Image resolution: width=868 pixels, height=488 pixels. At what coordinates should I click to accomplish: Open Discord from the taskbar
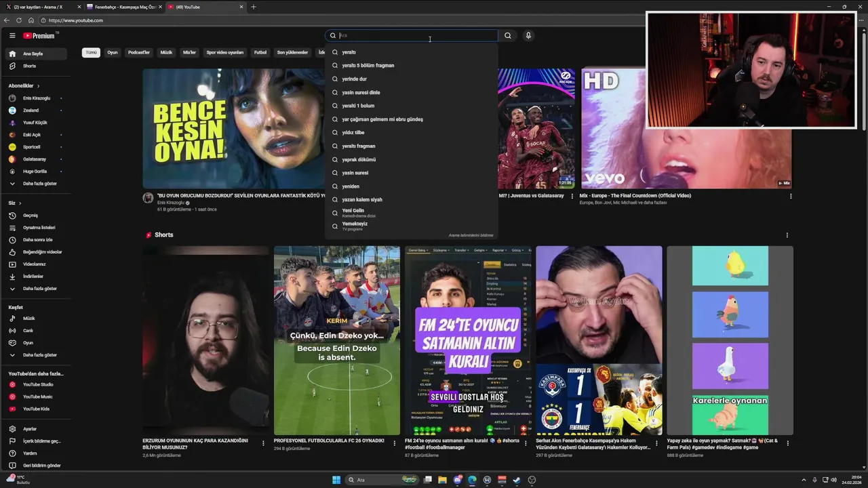[457, 480]
